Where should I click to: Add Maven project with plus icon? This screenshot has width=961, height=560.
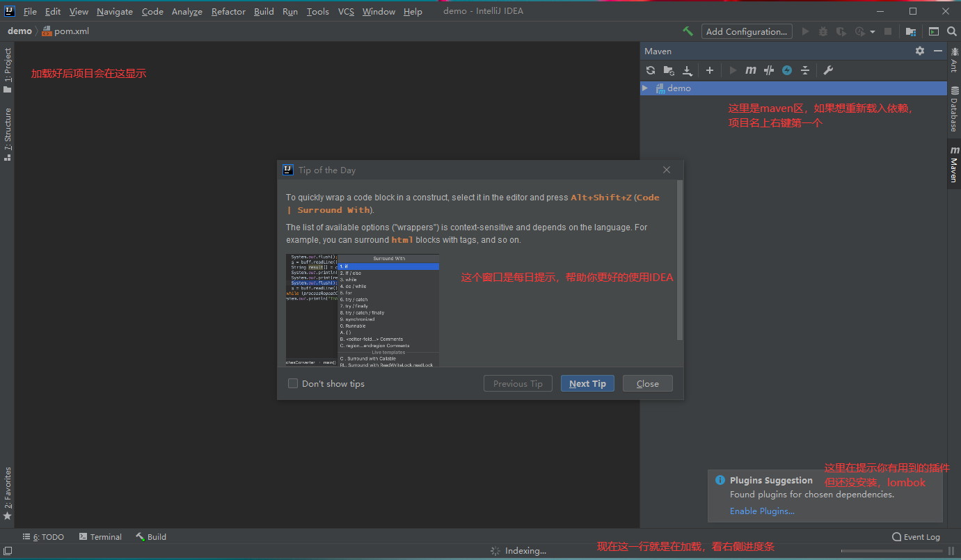pos(710,70)
